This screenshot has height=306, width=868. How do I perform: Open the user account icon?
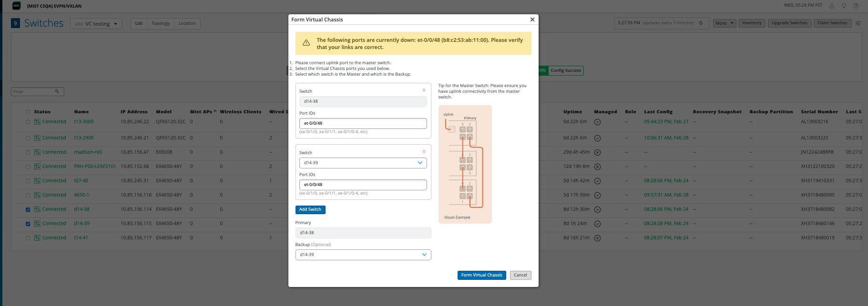[832, 6]
